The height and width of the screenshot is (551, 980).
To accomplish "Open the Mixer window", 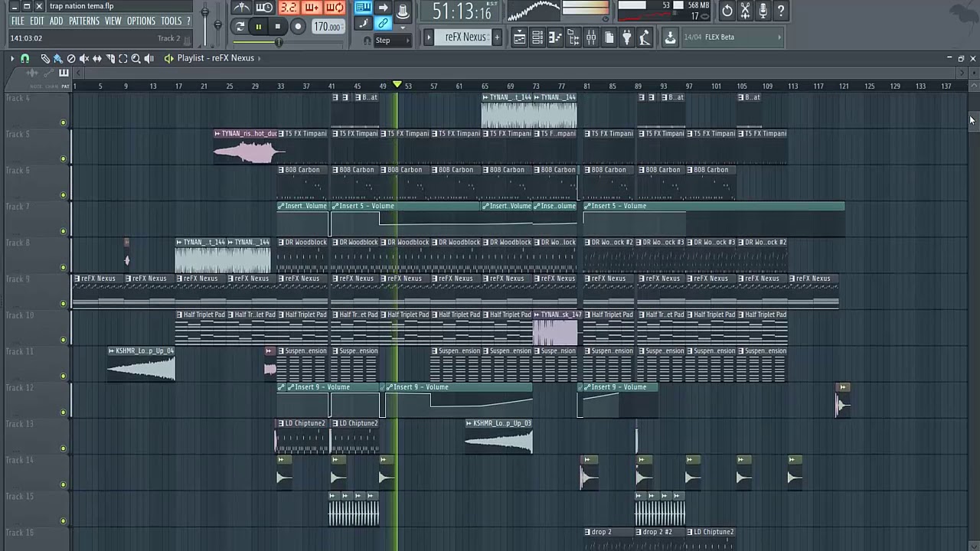I will coord(591,37).
